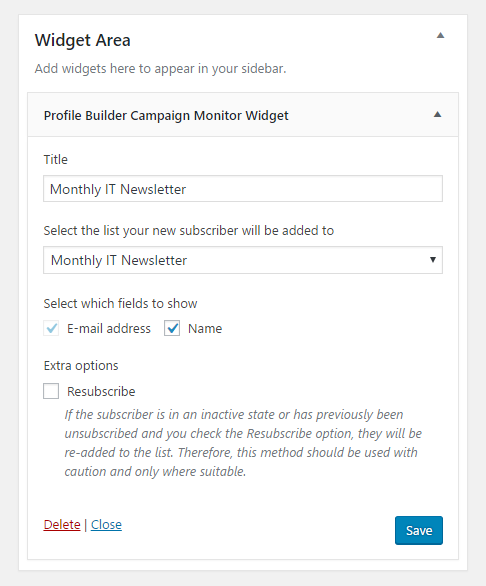Click the Title field label

56,160
